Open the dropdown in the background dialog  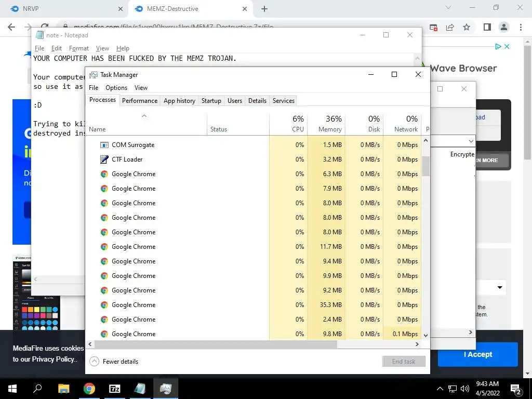tap(471, 141)
